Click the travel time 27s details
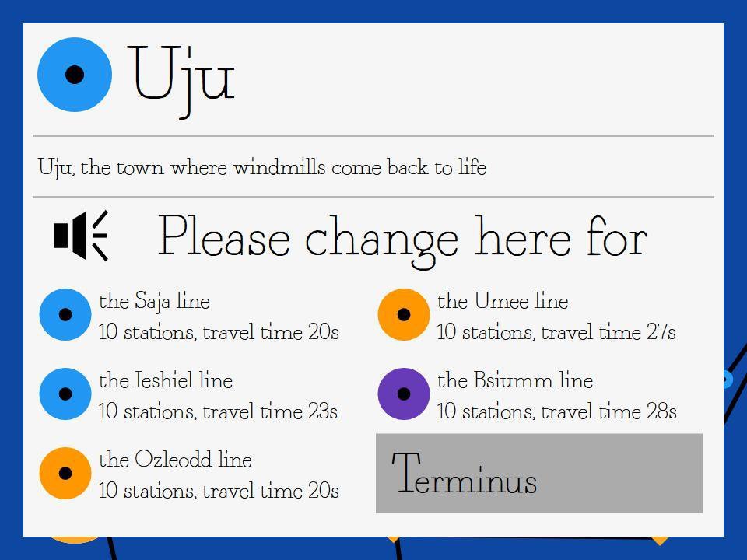Viewport: 747px width, 560px height. pyautogui.click(x=556, y=332)
